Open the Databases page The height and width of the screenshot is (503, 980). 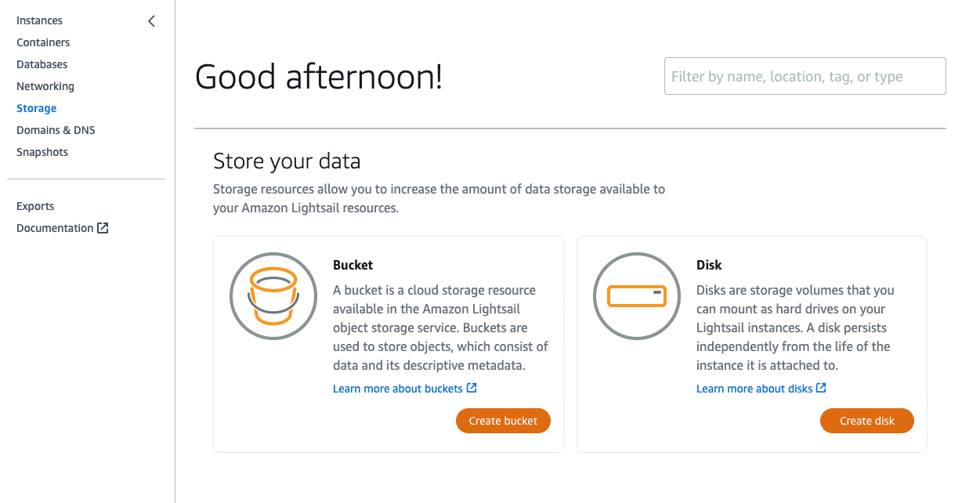[x=42, y=64]
